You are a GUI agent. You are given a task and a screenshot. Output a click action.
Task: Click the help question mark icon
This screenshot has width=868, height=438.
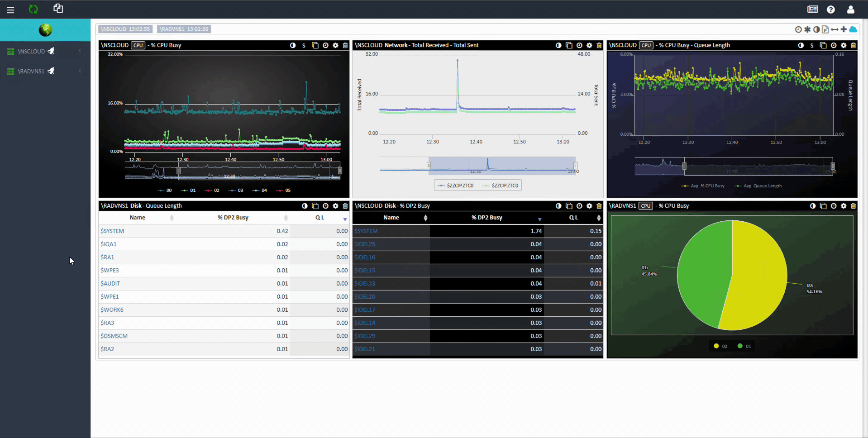pyautogui.click(x=830, y=10)
